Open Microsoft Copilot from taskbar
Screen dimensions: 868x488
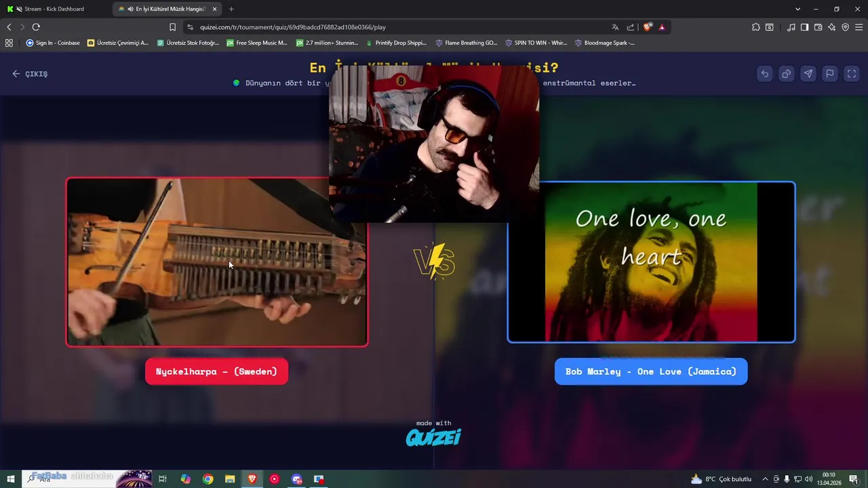click(x=186, y=479)
